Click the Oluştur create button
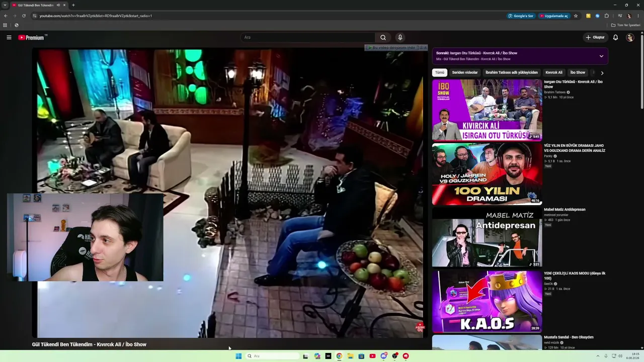Viewport: 644px width, 362px height. [x=595, y=37]
